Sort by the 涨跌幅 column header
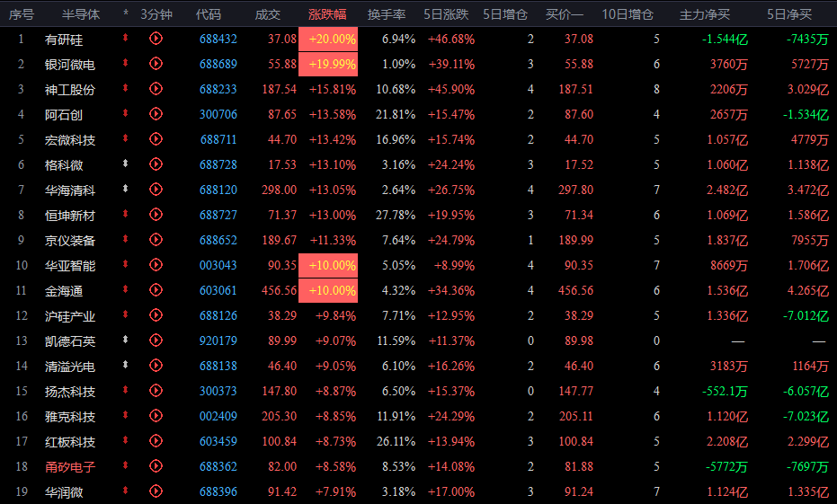Image resolution: width=837 pixels, height=504 pixels. 327,14
